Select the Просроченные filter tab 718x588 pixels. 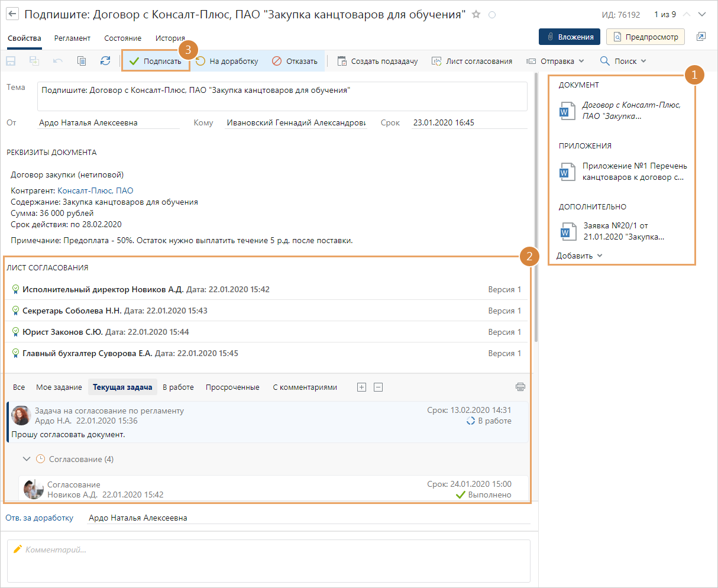(x=232, y=387)
